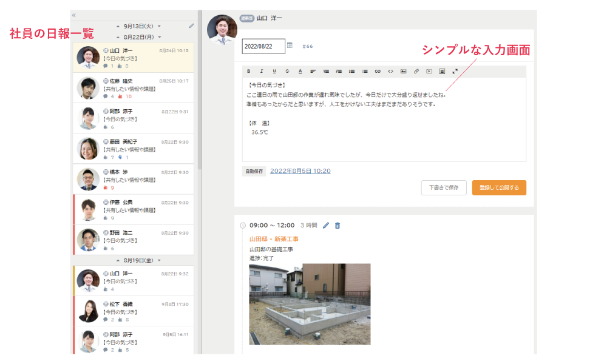Open 橋本 渉's report in the list
The width and height of the screenshot is (607, 364).
pos(134,179)
